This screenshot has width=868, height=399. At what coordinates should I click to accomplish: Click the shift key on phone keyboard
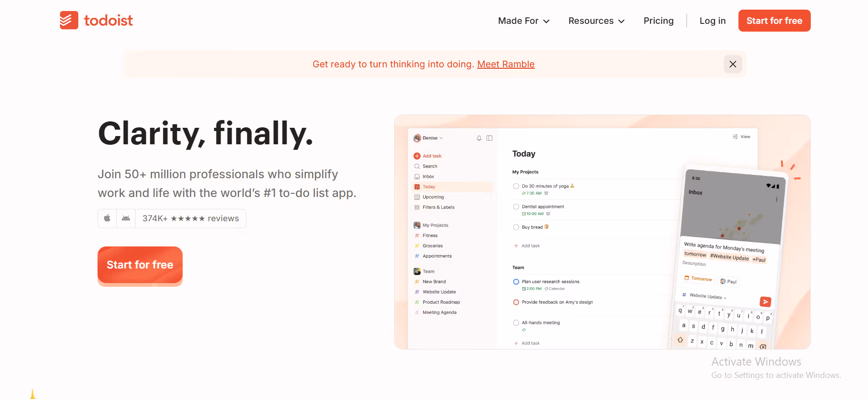680,339
